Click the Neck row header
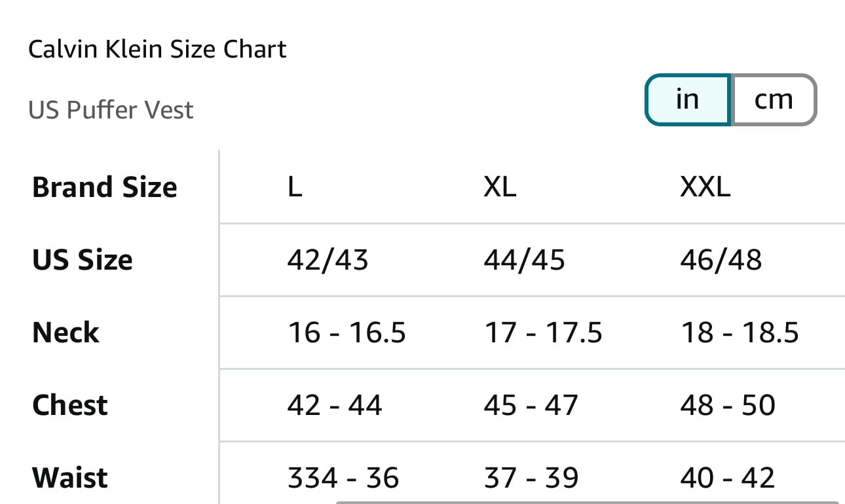845x504 pixels. pos(66,333)
